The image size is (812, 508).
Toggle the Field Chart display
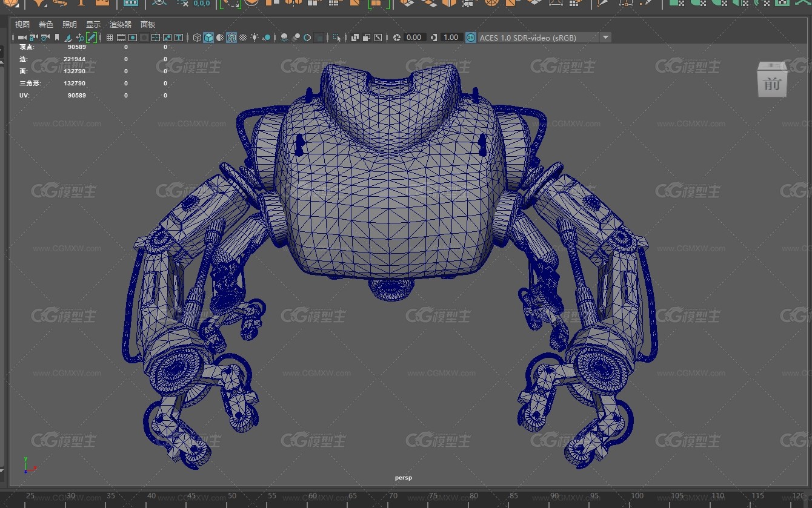click(156, 38)
